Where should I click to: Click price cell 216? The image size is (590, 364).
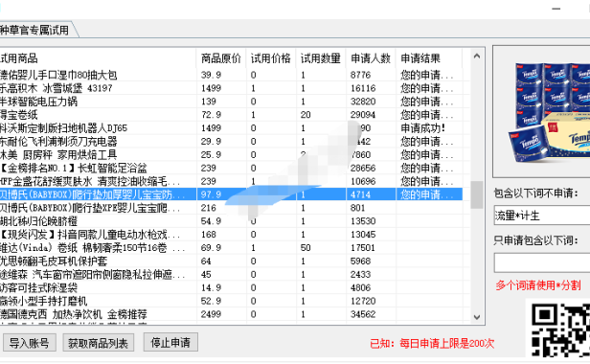coord(209,208)
